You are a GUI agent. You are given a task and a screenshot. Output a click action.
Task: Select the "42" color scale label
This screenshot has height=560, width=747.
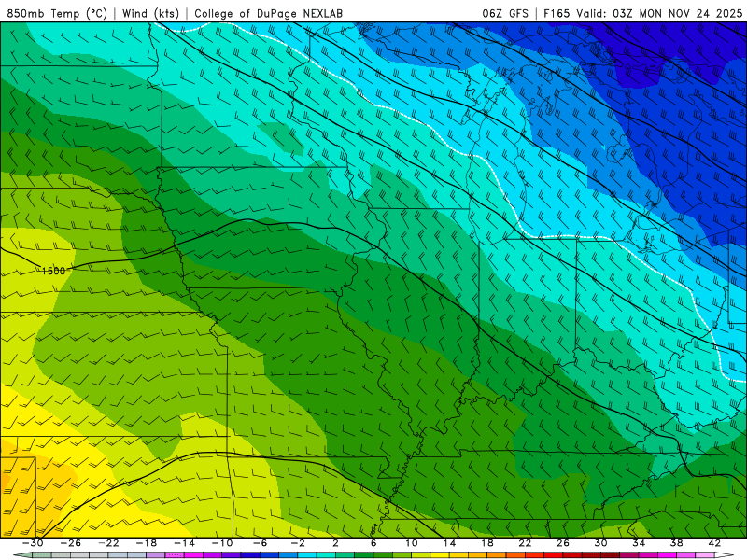pyautogui.click(x=714, y=543)
